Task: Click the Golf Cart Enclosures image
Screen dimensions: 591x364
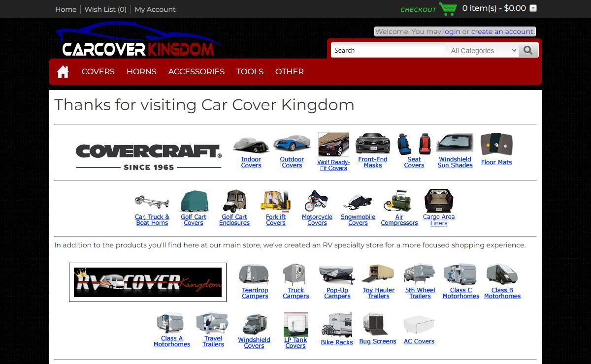Action: 234,201
